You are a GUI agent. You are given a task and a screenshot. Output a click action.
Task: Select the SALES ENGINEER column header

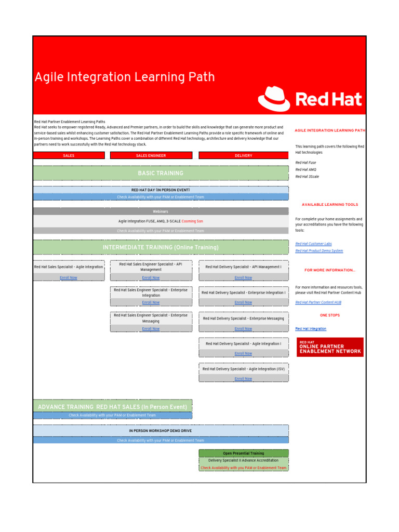pos(151,155)
